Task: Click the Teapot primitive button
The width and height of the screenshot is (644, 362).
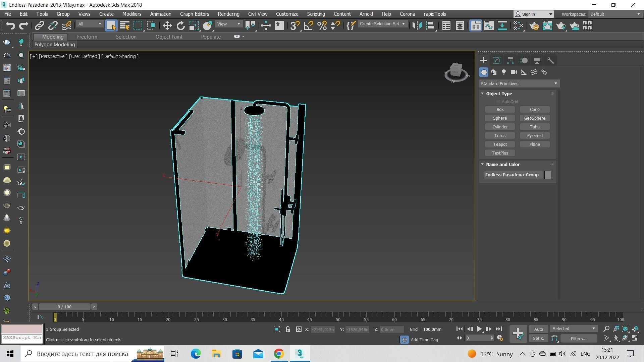Action: (500, 144)
